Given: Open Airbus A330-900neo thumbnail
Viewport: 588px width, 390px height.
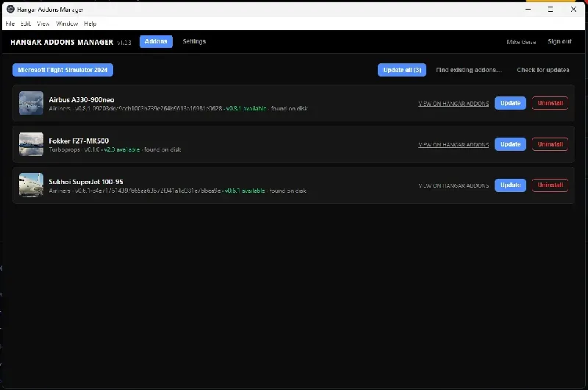Looking at the screenshot, I should coord(31,103).
